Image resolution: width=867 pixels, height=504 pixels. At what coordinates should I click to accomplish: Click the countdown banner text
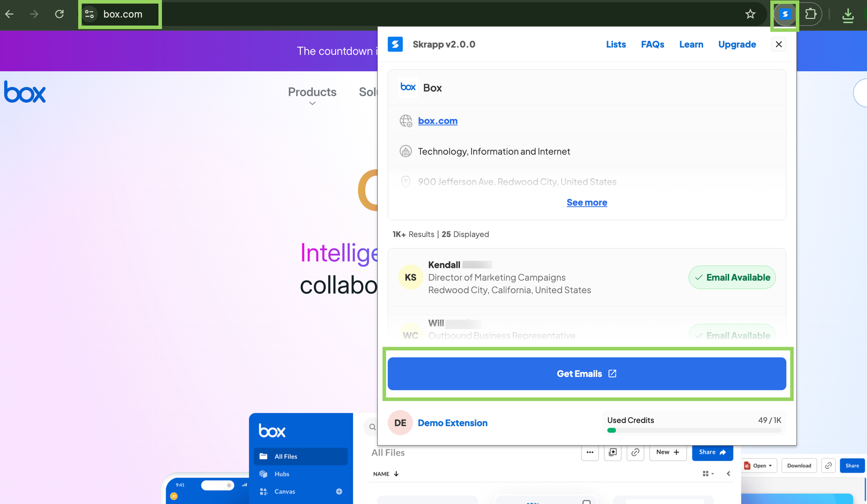pyautogui.click(x=337, y=51)
